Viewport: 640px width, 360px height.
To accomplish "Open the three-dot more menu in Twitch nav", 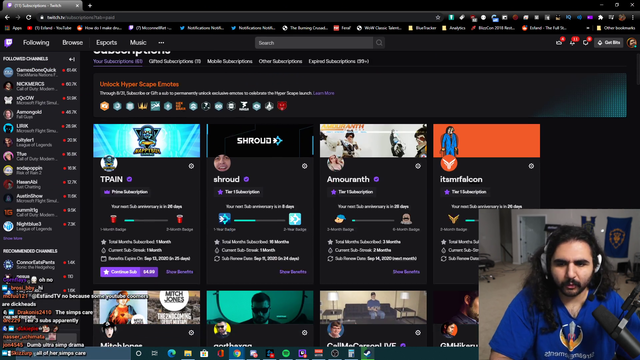I will pyautogui.click(x=161, y=42).
